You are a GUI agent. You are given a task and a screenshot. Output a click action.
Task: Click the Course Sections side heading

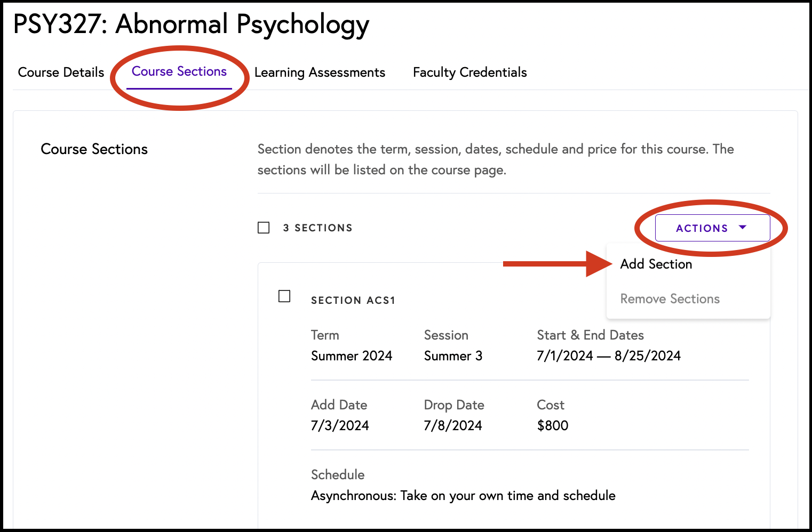pos(94,149)
